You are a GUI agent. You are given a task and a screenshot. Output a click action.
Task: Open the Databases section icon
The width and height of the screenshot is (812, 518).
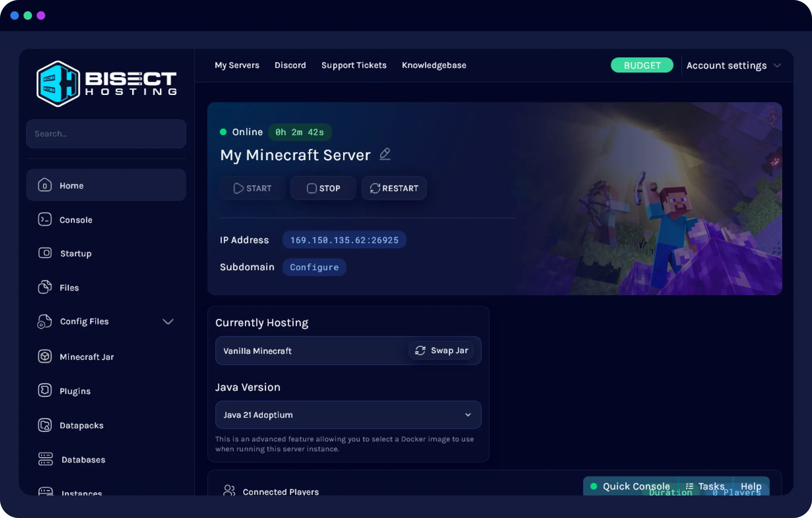(45, 459)
